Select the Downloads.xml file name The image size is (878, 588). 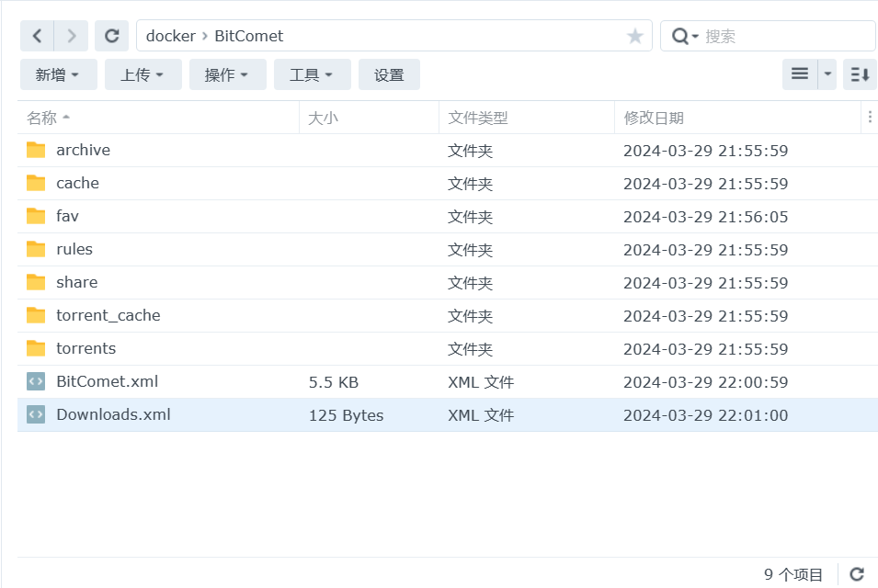(113, 414)
